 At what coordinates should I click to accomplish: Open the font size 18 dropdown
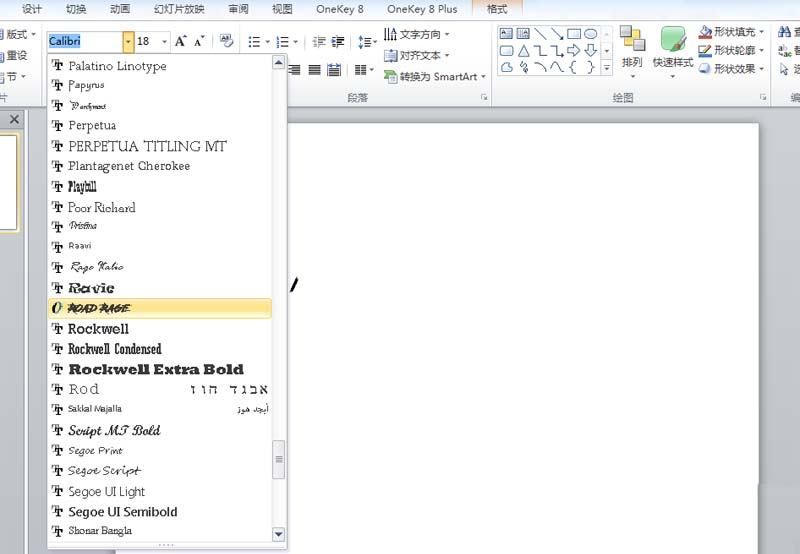pos(164,41)
